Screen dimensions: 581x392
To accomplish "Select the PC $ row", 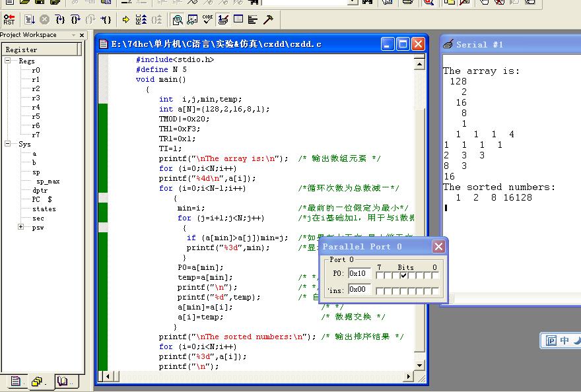I will [42, 199].
